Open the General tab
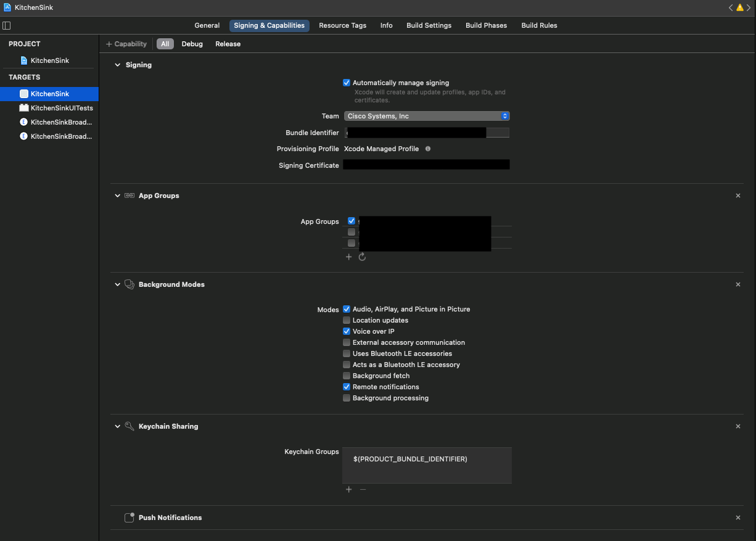The height and width of the screenshot is (541, 756). tap(207, 25)
